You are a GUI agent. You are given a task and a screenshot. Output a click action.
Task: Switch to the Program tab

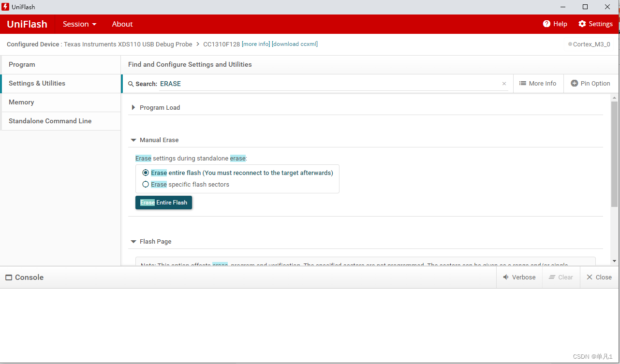(61, 65)
